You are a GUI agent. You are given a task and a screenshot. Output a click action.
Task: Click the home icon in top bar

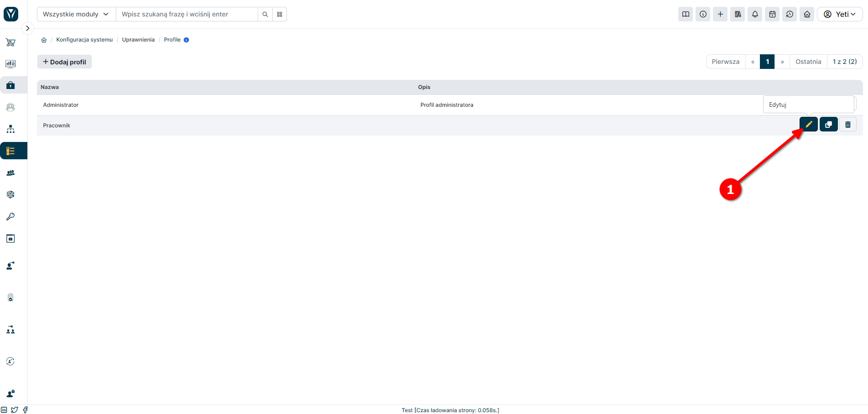(x=807, y=14)
